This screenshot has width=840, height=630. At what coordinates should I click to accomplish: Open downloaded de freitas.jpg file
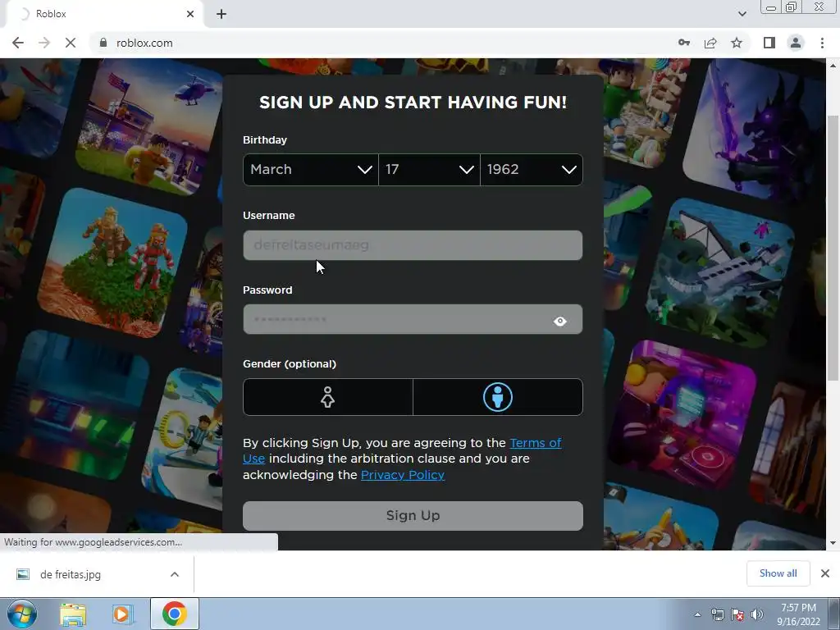tap(70, 574)
